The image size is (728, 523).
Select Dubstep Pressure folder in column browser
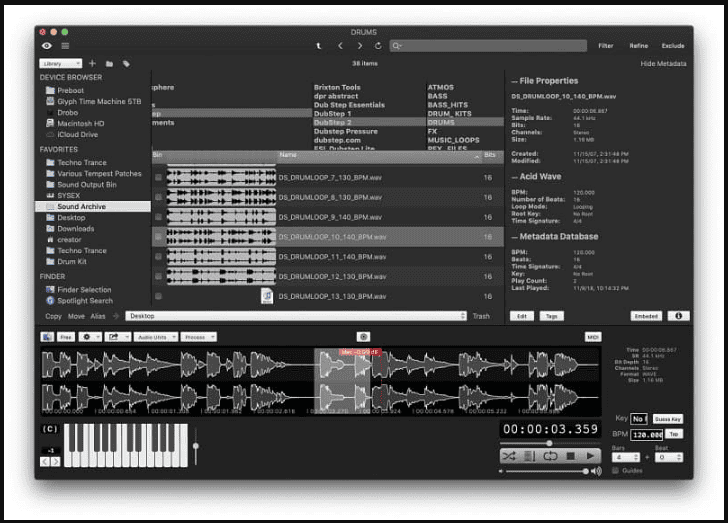click(346, 131)
